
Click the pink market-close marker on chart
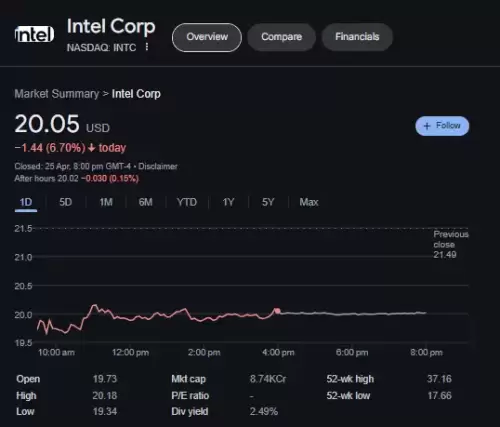277,311
